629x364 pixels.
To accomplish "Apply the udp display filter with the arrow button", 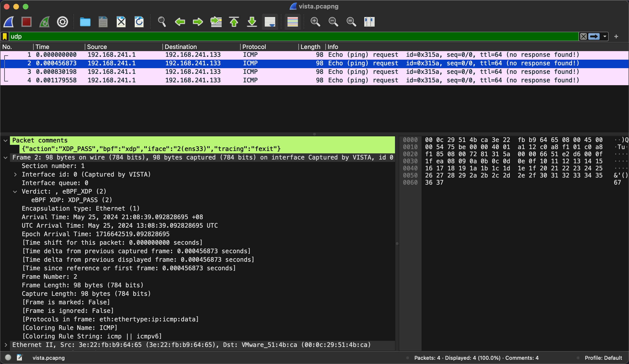I will [x=594, y=36].
